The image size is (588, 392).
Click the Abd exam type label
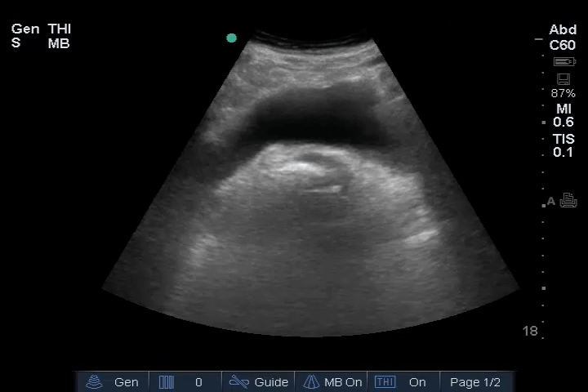tap(563, 30)
